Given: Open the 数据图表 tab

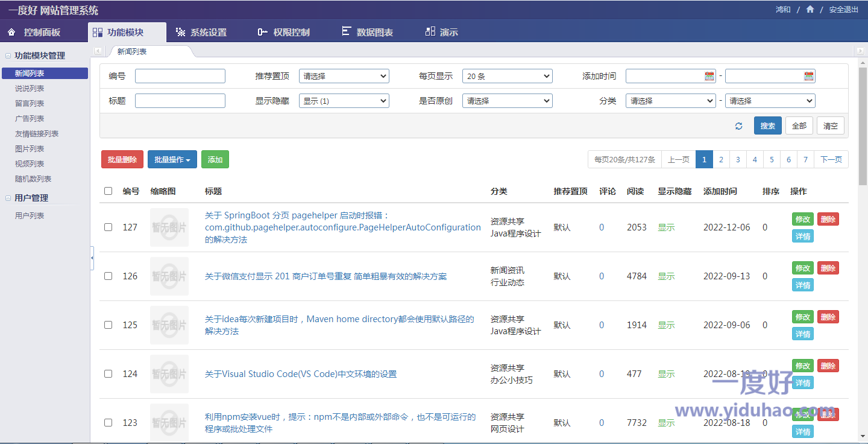Looking at the screenshot, I should (x=367, y=32).
